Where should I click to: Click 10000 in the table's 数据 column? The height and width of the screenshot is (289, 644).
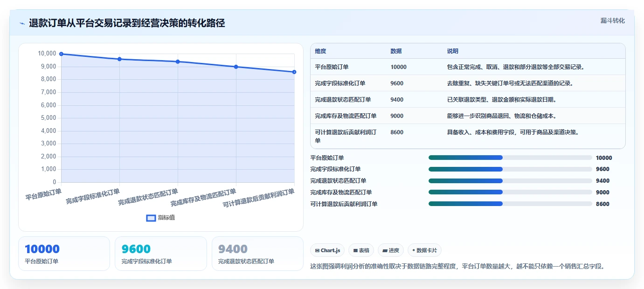point(398,67)
